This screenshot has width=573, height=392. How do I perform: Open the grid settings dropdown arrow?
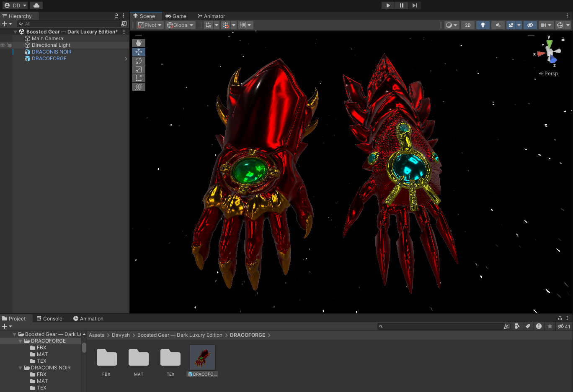[217, 25]
